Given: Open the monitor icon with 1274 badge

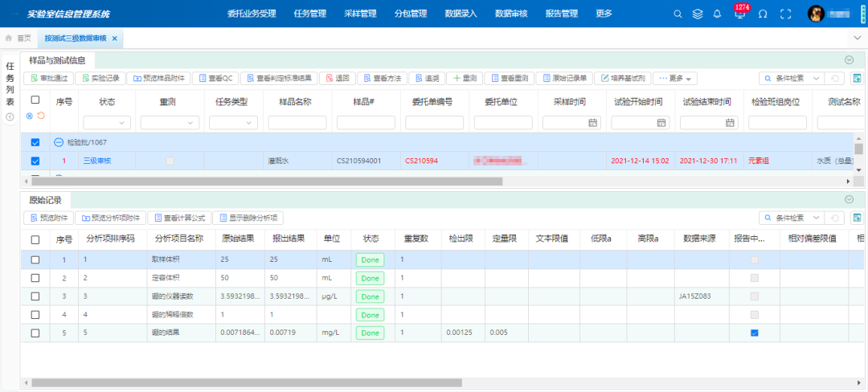Looking at the screenshot, I should click(x=739, y=14).
